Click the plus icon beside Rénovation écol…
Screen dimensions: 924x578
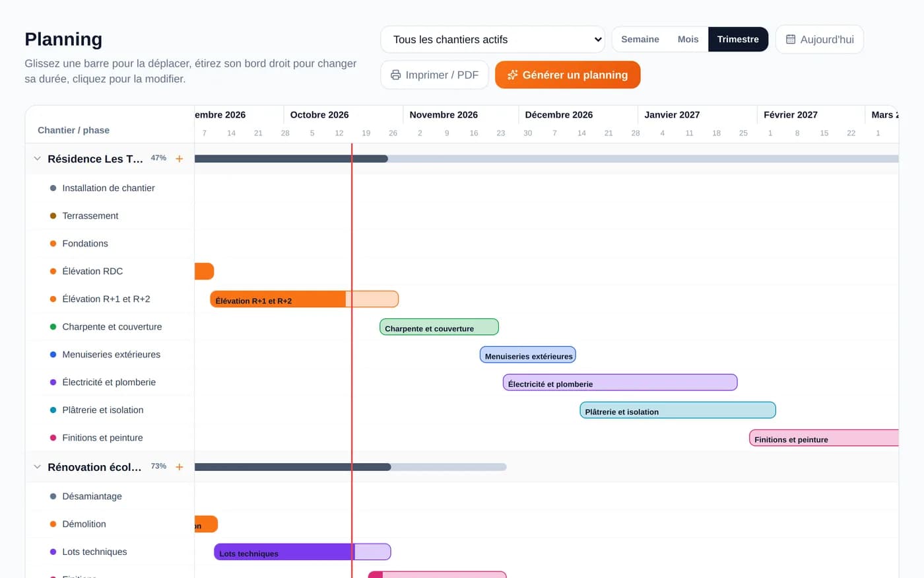(x=179, y=467)
